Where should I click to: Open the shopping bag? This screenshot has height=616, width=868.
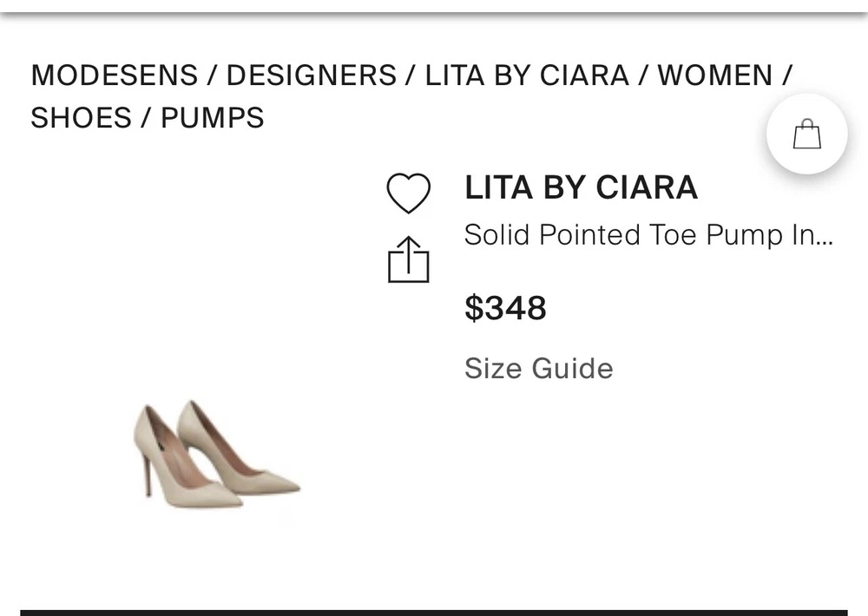pos(807,134)
